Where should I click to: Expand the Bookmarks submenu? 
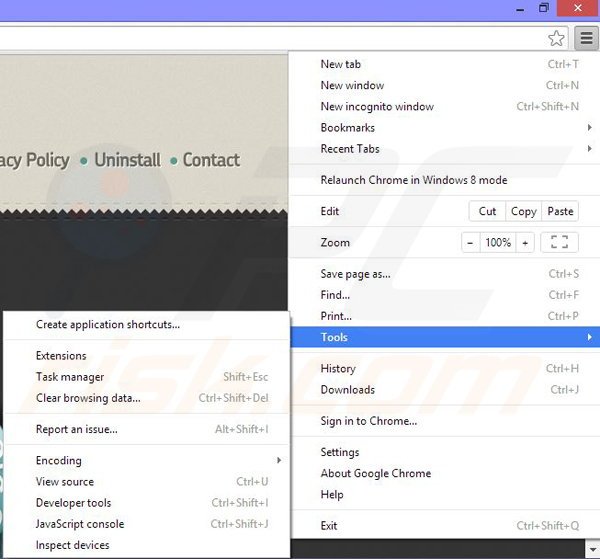coord(347,128)
